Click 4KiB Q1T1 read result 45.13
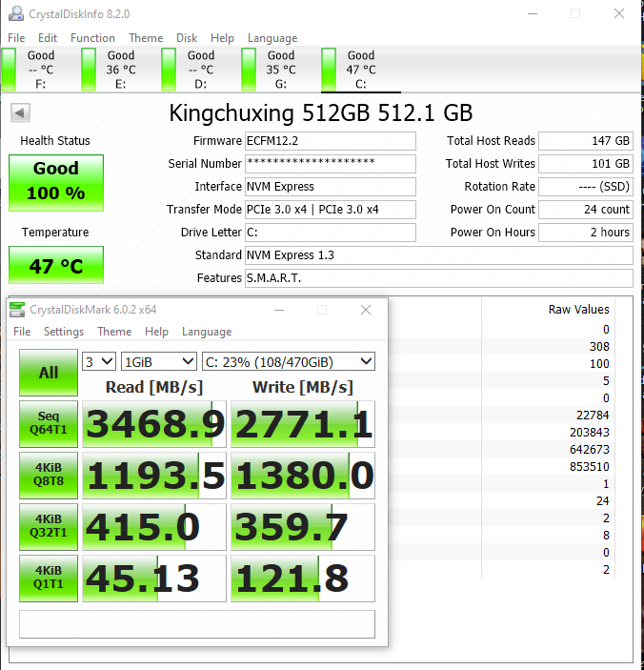 154,579
